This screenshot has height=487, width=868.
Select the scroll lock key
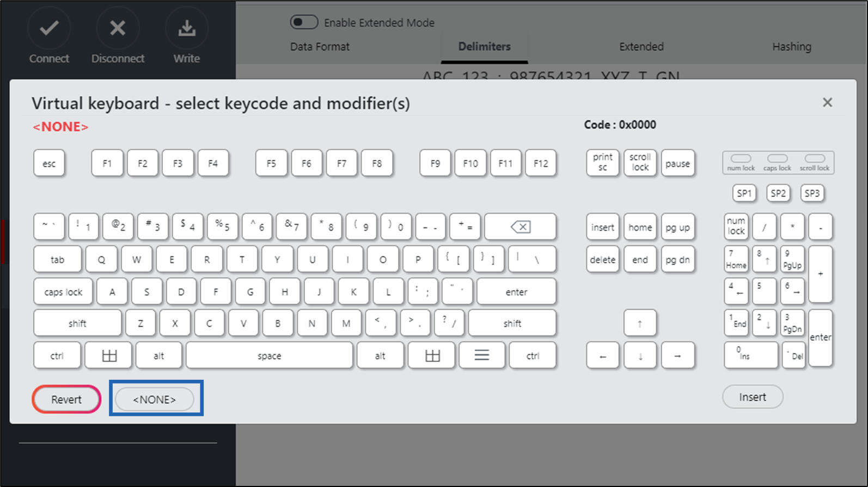pos(640,163)
